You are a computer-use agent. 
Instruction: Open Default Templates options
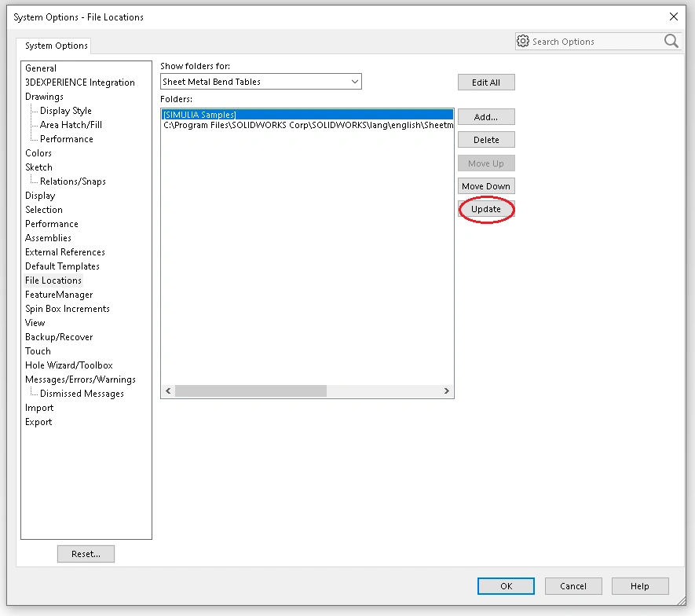pos(62,266)
